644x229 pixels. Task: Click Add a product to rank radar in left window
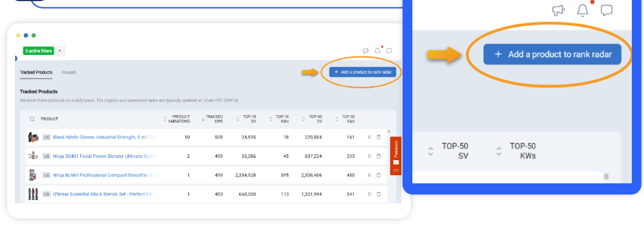363,72
